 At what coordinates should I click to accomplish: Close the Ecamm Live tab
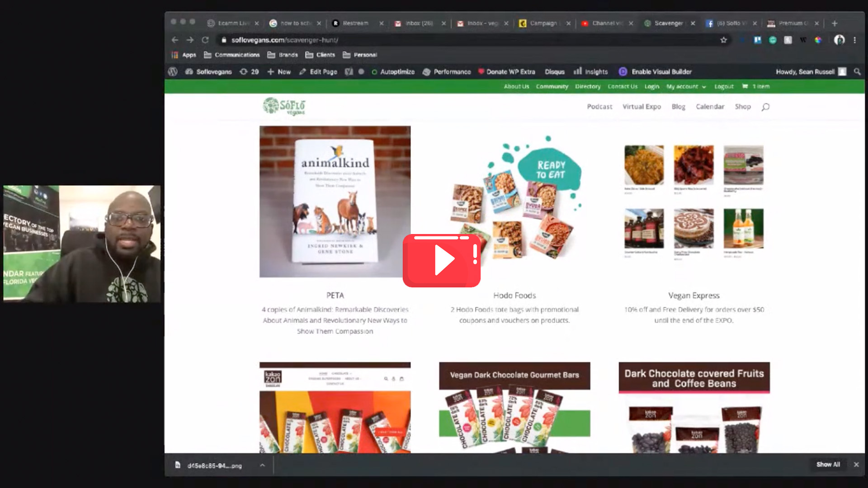coord(257,23)
